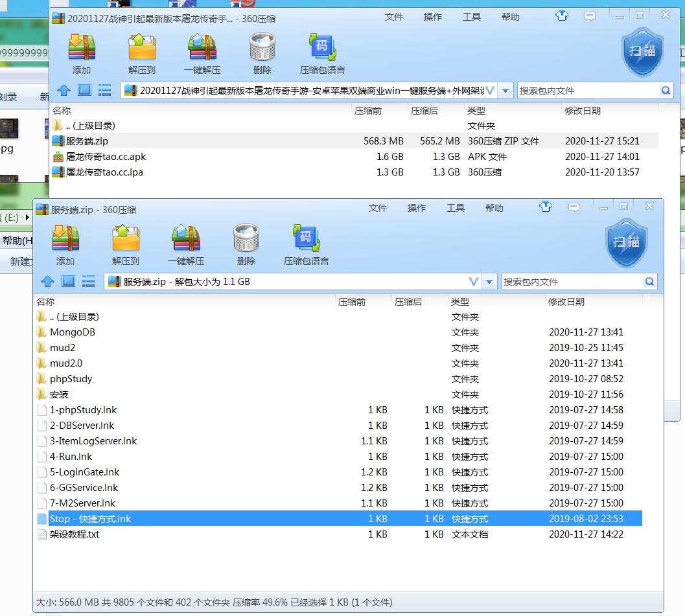Select 屠龙传奇tao.cc.apk in the top window
Screen dimensions: 685x616
click(106, 157)
